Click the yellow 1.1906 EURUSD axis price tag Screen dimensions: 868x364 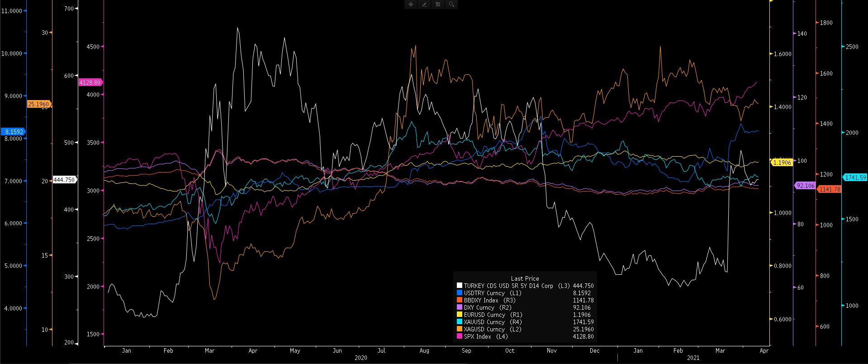point(782,163)
